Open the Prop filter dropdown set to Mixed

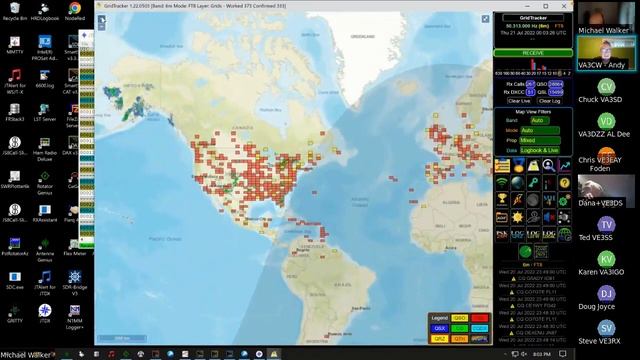point(540,140)
